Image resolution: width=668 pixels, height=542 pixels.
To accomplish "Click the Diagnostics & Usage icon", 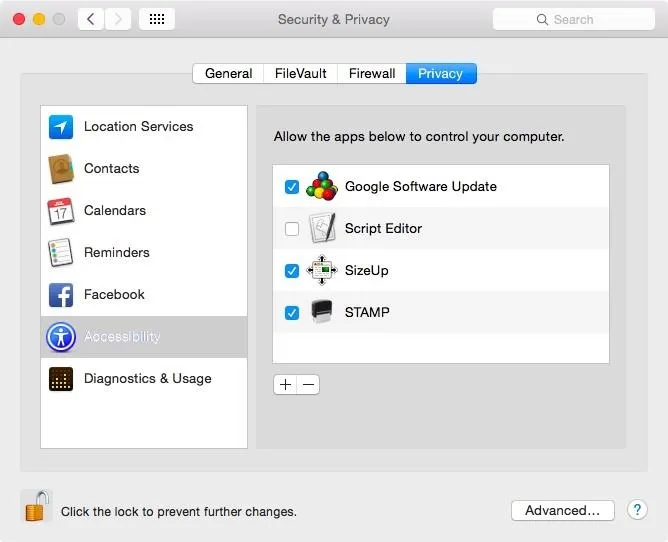I will pos(61,379).
